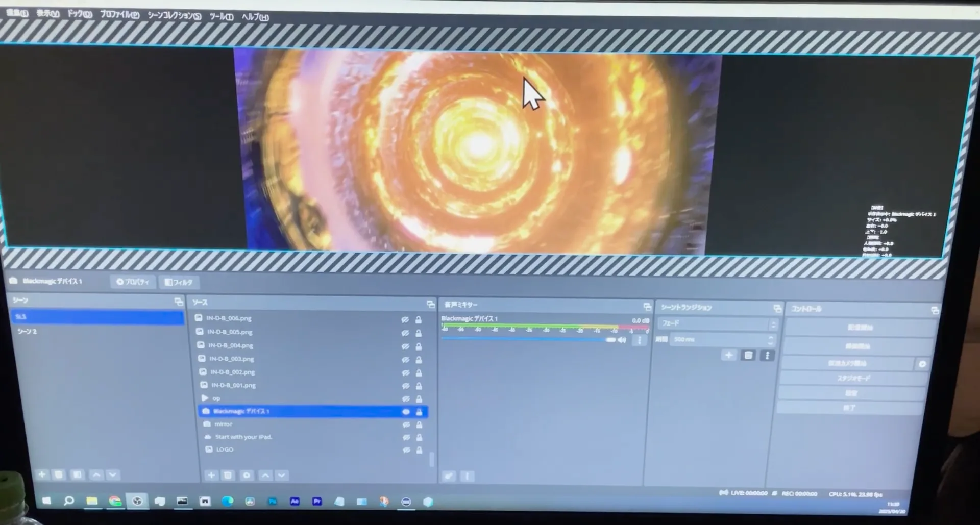
Task: Show the IN-D-B_004.png source
Action: [x=405, y=346]
